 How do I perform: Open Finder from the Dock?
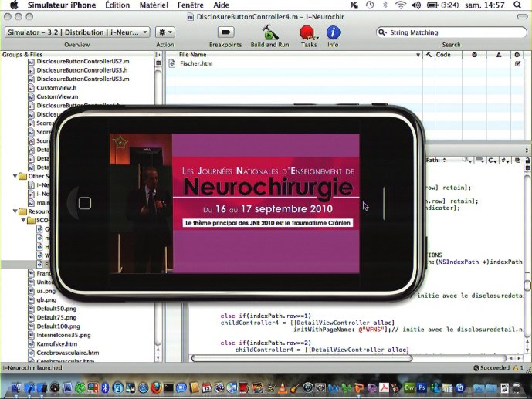[x=16, y=387]
